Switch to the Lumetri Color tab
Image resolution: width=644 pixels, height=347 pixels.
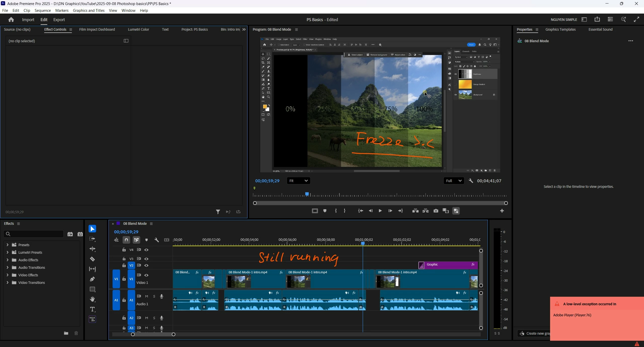point(138,29)
